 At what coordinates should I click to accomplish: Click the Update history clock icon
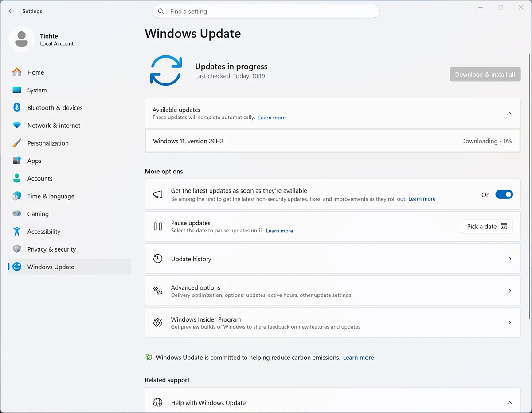(158, 259)
